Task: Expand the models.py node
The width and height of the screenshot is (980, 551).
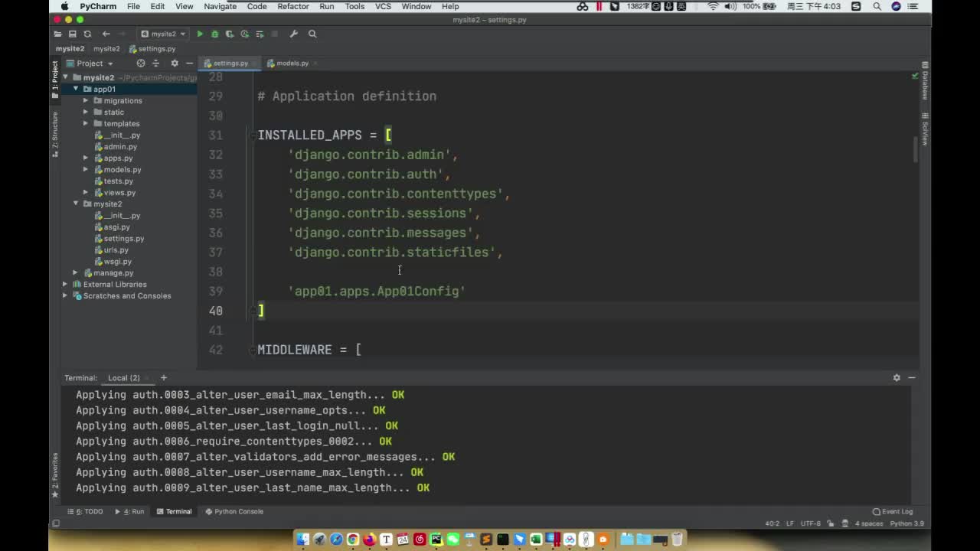Action: tap(86, 170)
